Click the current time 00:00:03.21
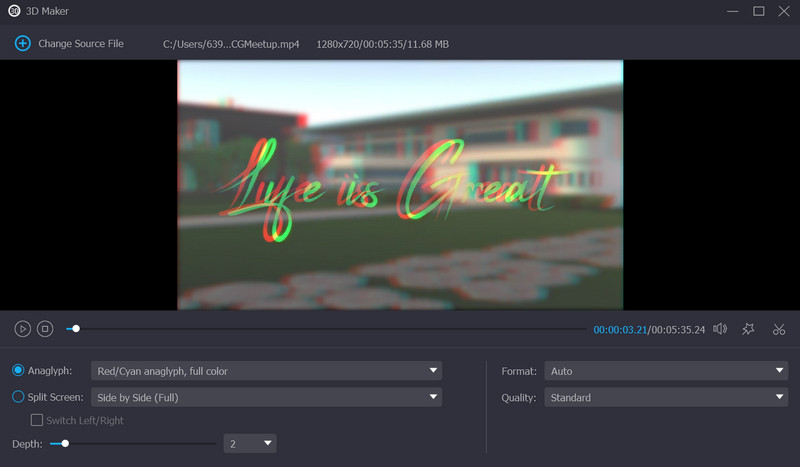Viewport: 800px width, 467px height. click(620, 330)
